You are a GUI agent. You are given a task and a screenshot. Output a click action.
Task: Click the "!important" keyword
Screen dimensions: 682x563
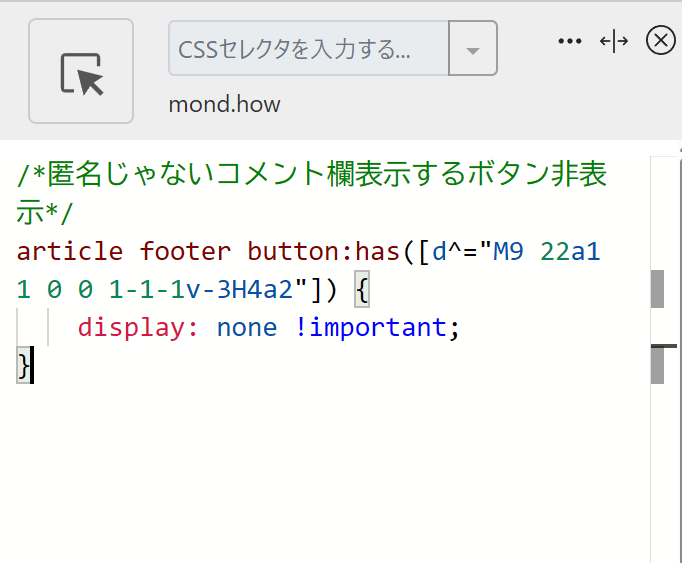point(371,328)
